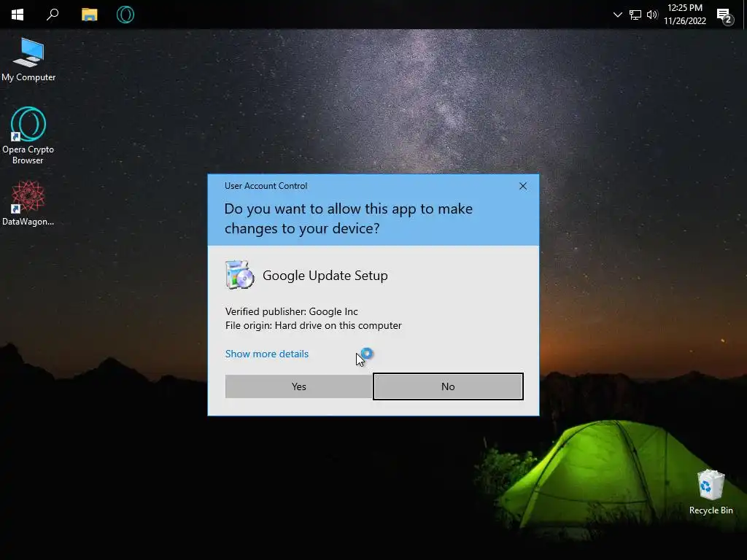Click the Verified publisher: Google Inc text
The height and width of the screenshot is (560, 747).
pos(292,311)
